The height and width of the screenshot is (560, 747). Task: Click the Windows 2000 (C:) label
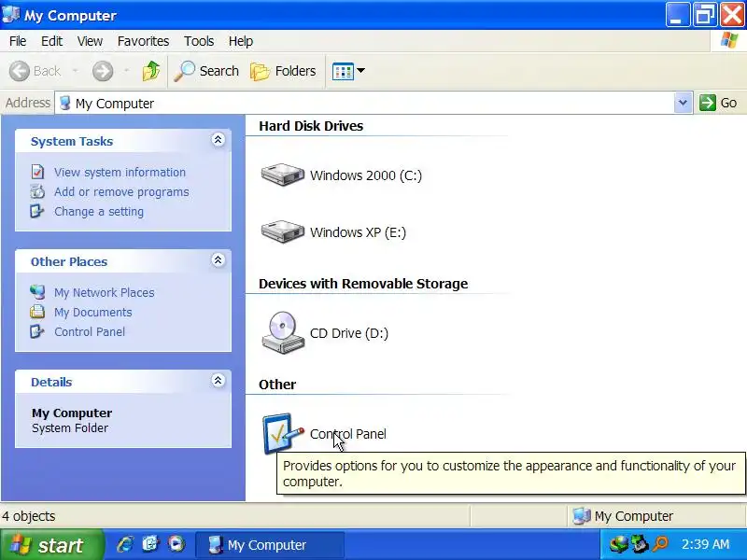pos(366,175)
